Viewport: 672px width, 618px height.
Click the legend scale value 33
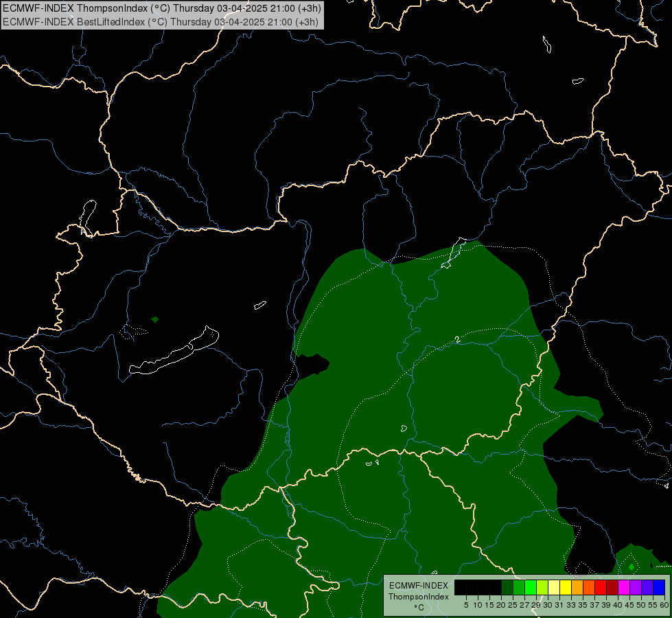pos(571,605)
